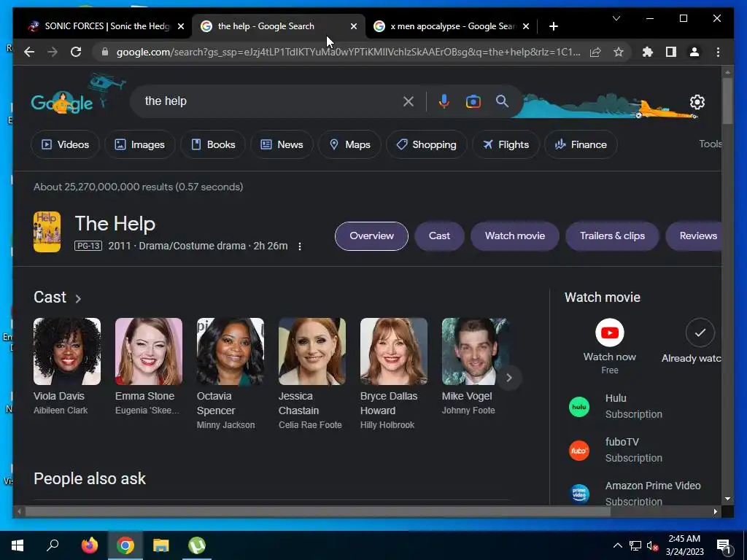Go back with the browser back arrow
Image resolution: width=747 pixels, height=560 pixels.
point(29,52)
